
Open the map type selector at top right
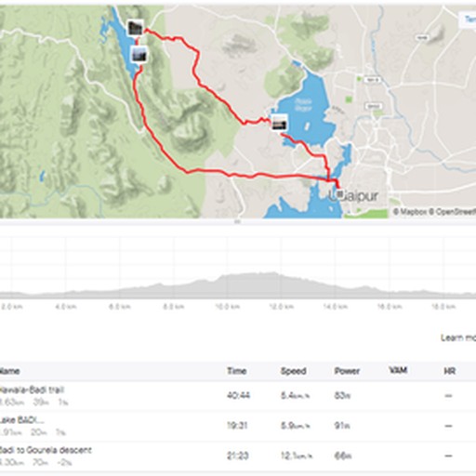[x=468, y=20]
